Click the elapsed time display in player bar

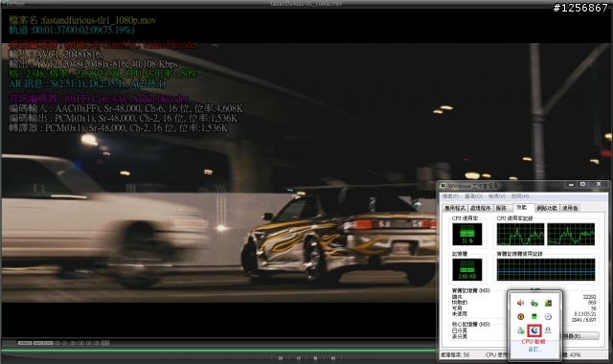pos(78,343)
